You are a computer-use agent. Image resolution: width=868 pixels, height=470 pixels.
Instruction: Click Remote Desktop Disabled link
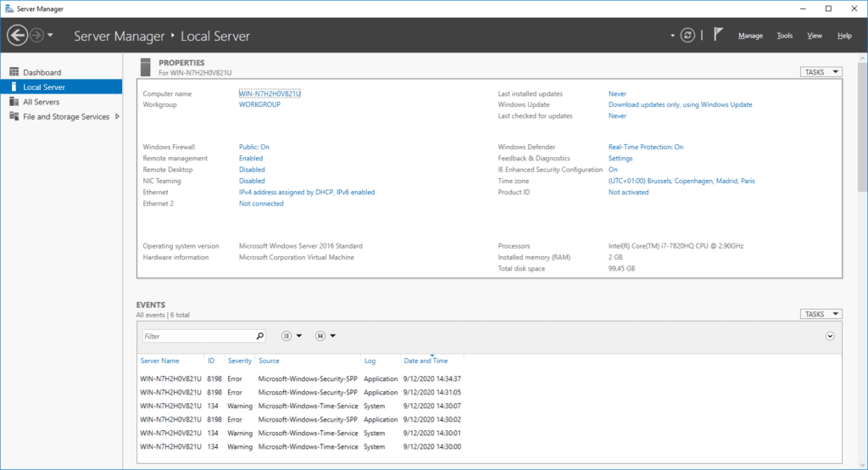252,170
